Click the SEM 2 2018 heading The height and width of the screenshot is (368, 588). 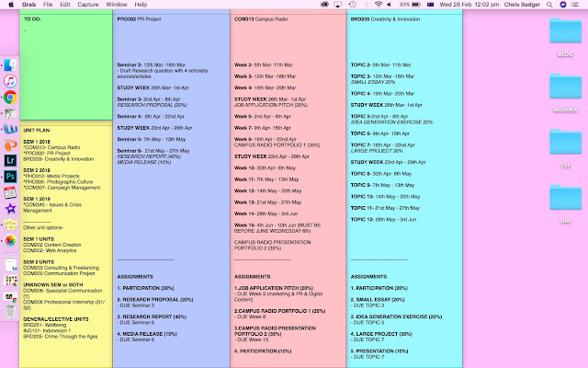[x=37, y=170]
